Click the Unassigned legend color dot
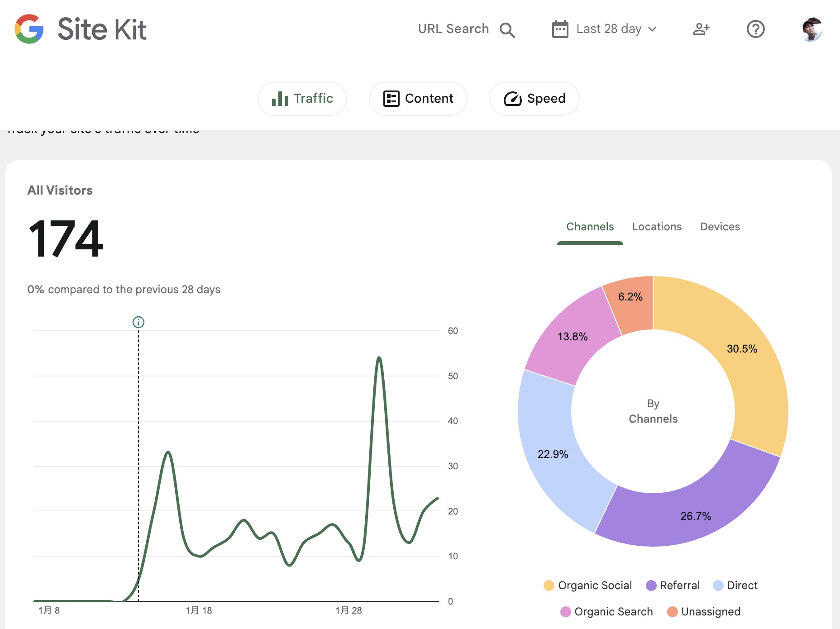 (x=673, y=612)
